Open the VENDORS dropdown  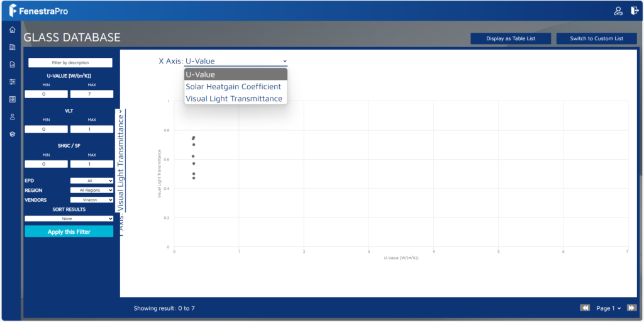click(92, 199)
